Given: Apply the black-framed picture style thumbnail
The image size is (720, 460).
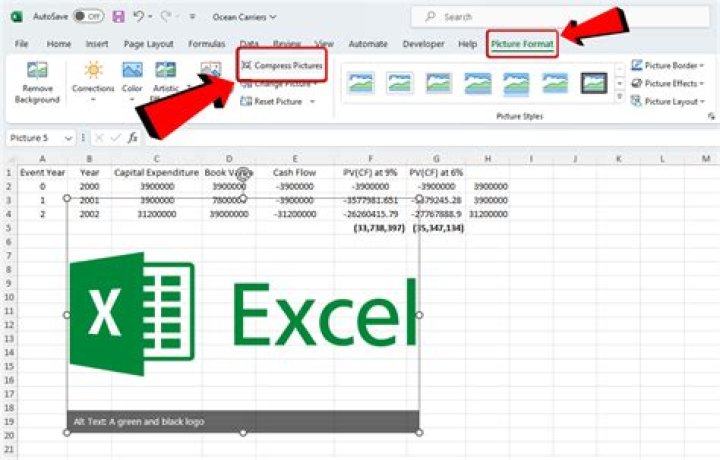Looking at the screenshot, I should (594, 83).
